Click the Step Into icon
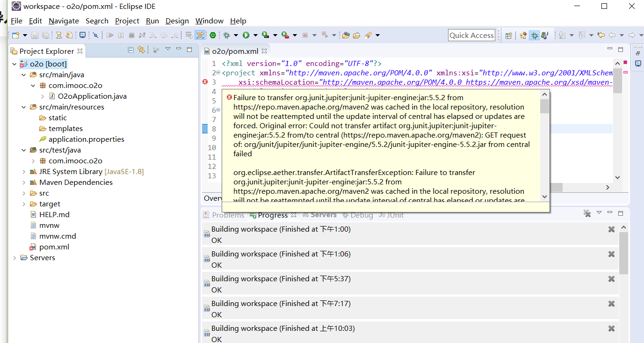Viewport: 644px width, 343px height. coord(153,35)
